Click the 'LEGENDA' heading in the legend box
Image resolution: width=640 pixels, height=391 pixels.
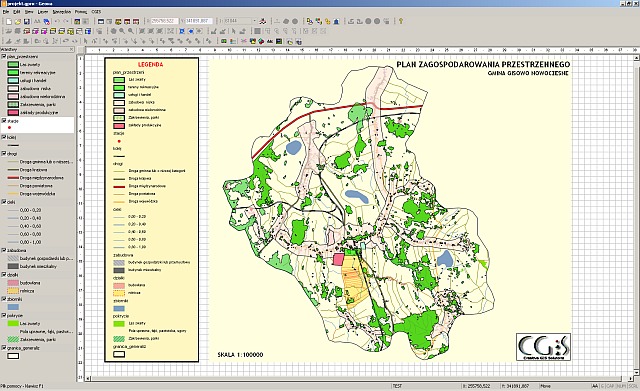[150, 64]
